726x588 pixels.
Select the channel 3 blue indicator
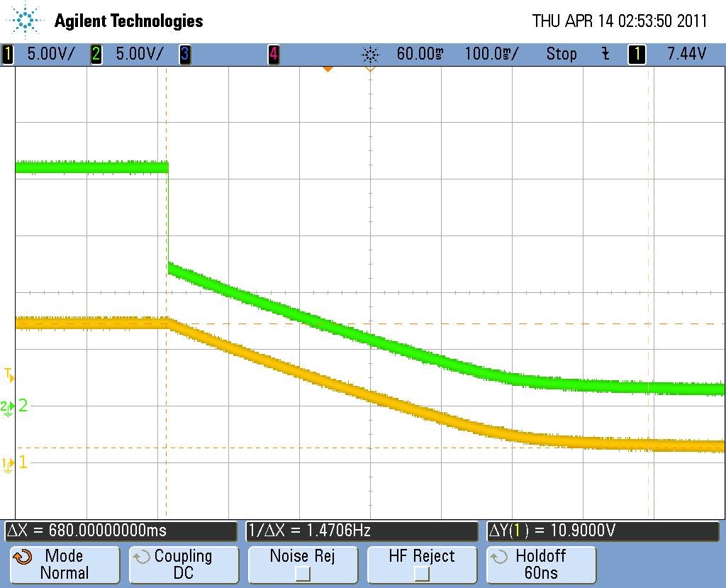click(x=185, y=54)
